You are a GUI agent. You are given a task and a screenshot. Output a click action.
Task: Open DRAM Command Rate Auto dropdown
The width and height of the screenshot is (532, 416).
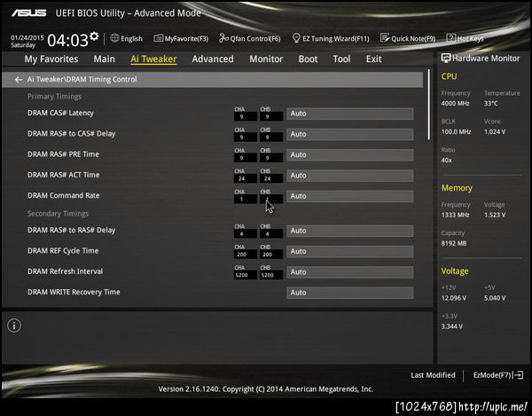click(x=350, y=196)
